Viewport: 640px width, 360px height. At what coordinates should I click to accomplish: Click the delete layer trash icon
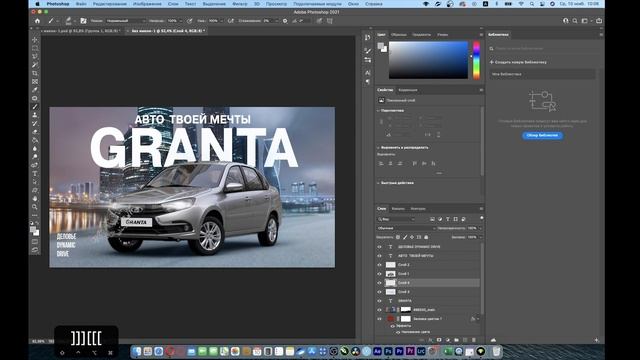[474, 340]
